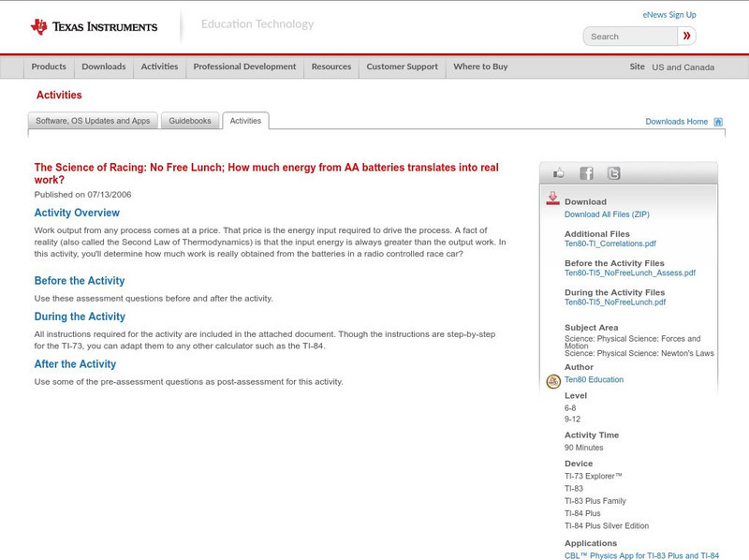Click into the Search input field
The image size is (749, 560).
point(630,37)
